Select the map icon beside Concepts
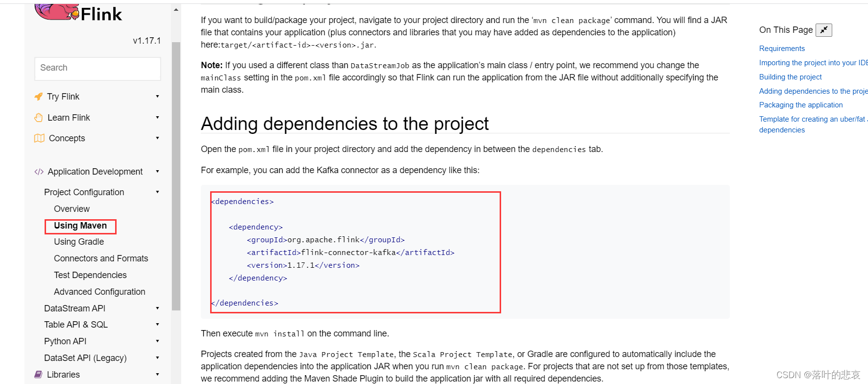This screenshot has width=868, height=384. (39, 138)
